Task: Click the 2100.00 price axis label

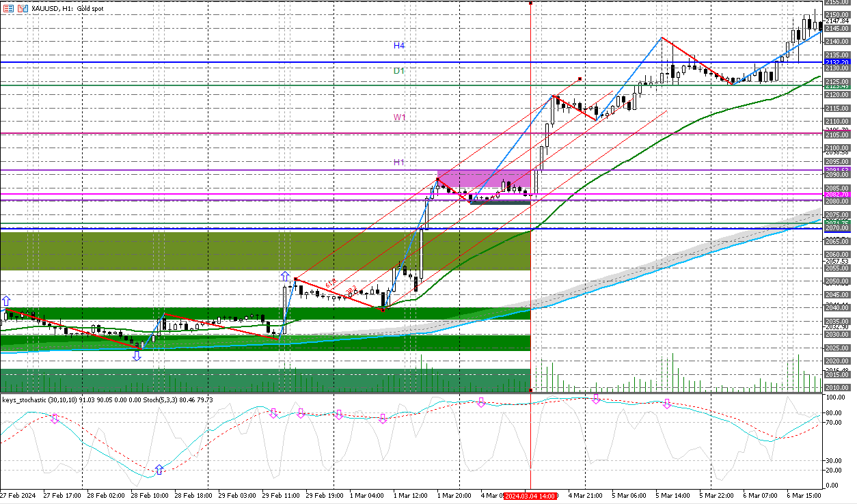Action: (x=836, y=148)
